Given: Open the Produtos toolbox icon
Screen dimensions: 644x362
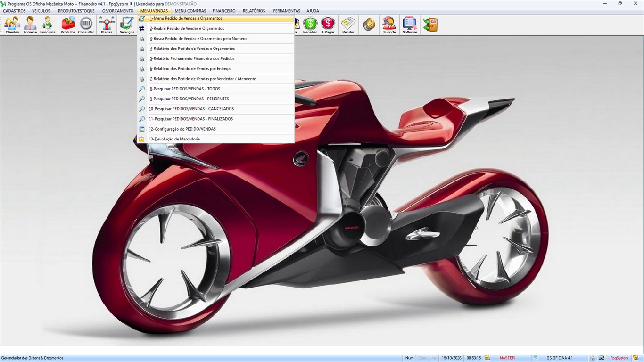Looking at the screenshot, I should pyautogui.click(x=68, y=25).
